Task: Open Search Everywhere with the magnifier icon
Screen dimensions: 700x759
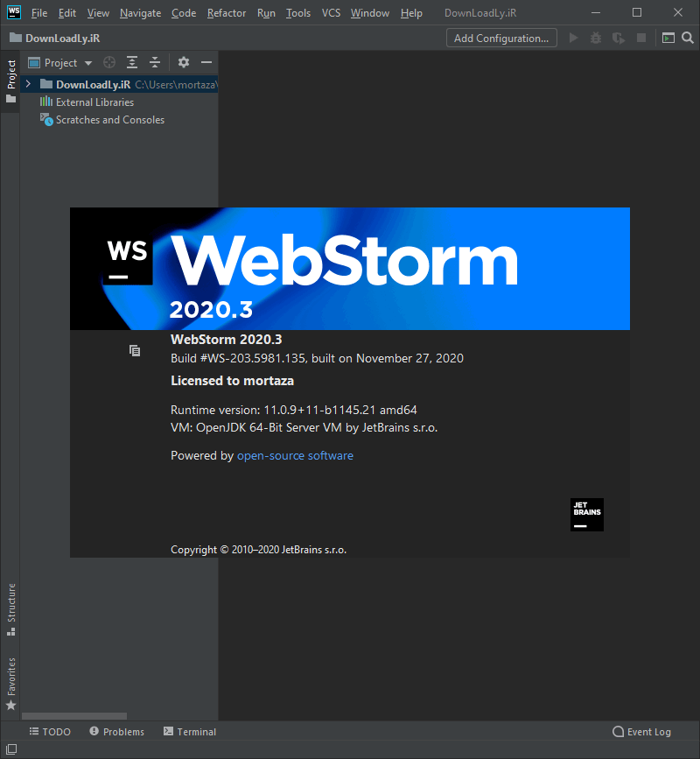Action: point(688,38)
